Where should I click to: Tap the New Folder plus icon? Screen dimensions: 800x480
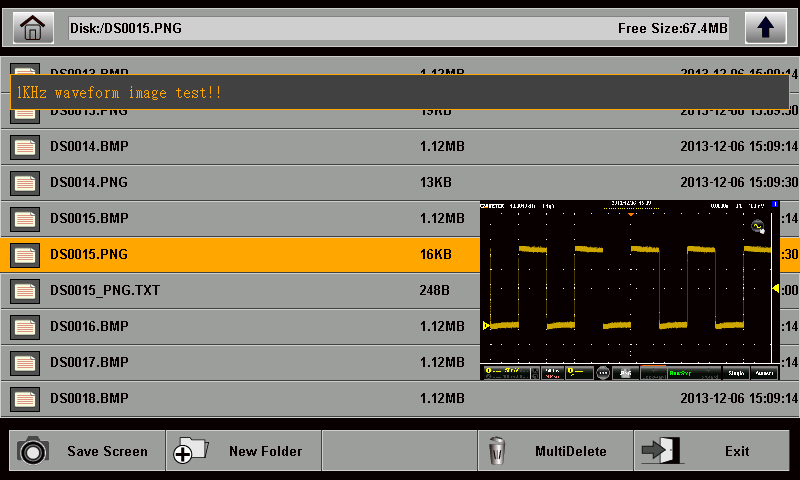pyautogui.click(x=190, y=450)
